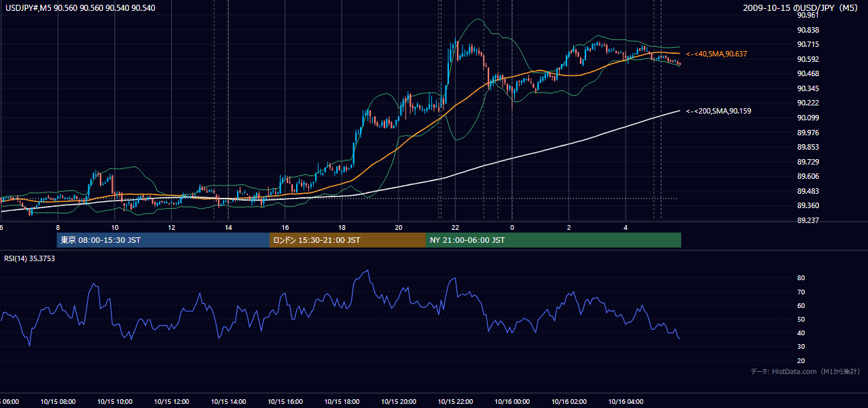Select RSI scale value 40
The height and width of the screenshot is (408, 868).
pyautogui.click(x=801, y=333)
